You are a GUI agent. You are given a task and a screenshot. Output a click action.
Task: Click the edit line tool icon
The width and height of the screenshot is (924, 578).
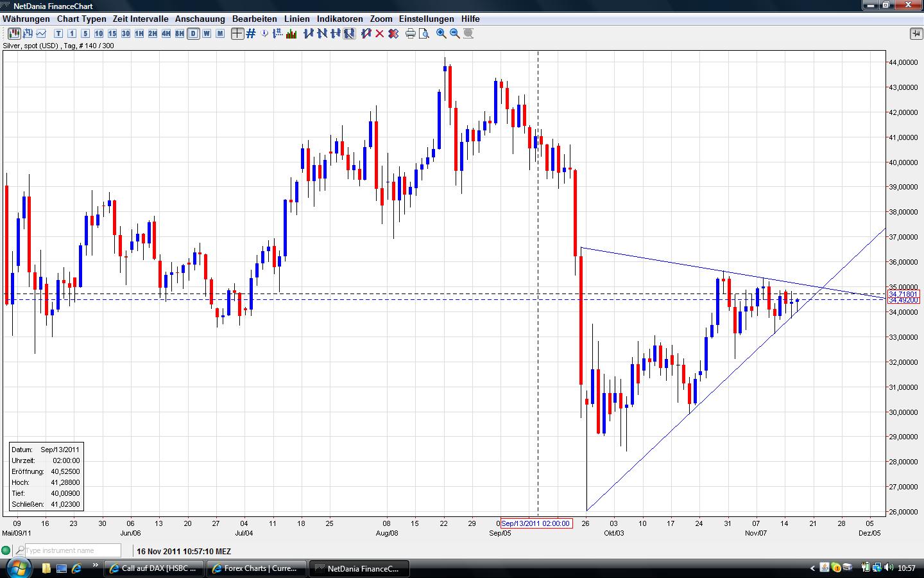(366, 33)
